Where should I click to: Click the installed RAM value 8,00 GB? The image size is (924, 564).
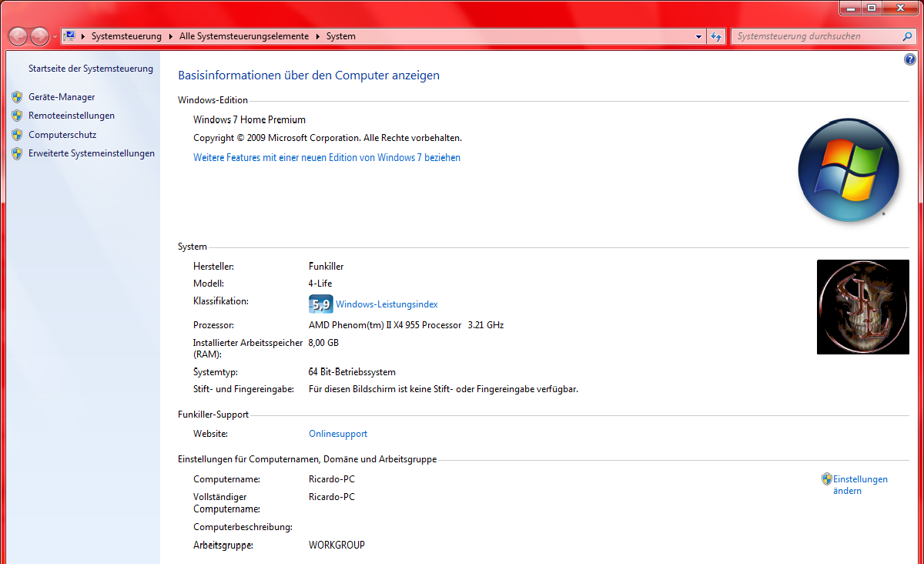point(323,343)
